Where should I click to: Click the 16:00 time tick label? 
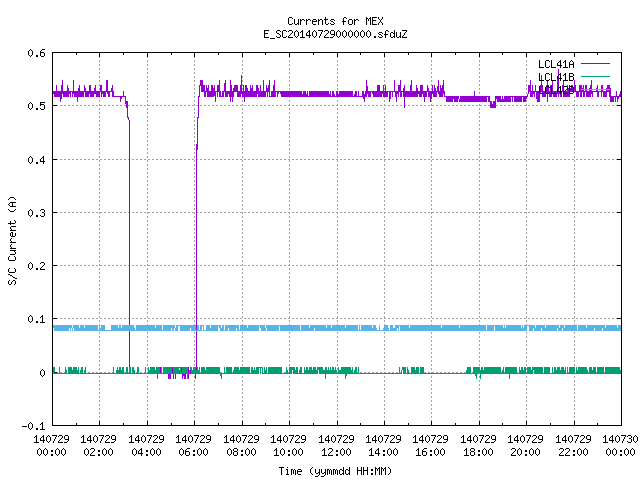pyautogui.click(x=430, y=452)
